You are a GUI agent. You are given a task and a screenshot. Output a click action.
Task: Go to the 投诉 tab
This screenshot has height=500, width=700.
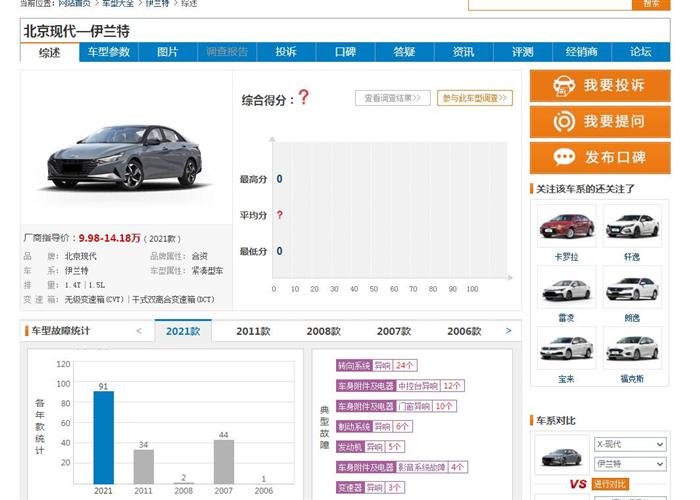click(x=286, y=52)
